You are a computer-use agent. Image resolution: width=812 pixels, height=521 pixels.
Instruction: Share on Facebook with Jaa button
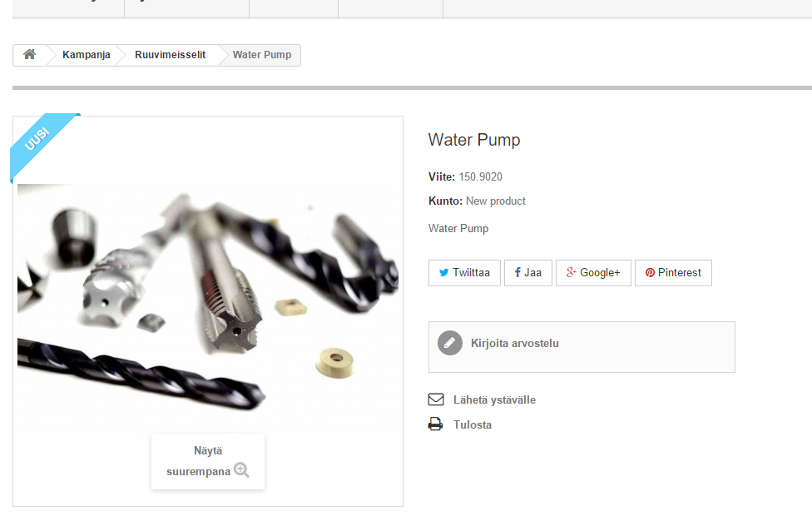click(x=528, y=273)
